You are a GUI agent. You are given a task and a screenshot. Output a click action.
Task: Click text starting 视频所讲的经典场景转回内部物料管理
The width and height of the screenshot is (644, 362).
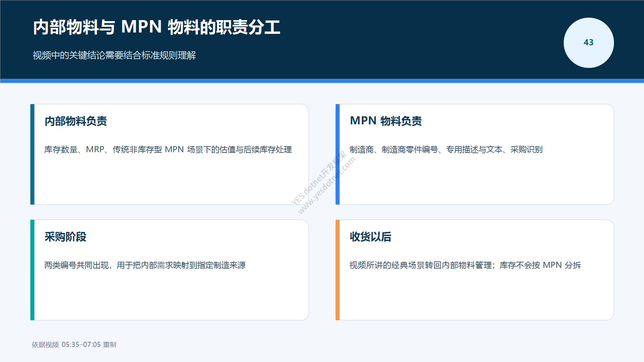pyautogui.click(x=465, y=265)
